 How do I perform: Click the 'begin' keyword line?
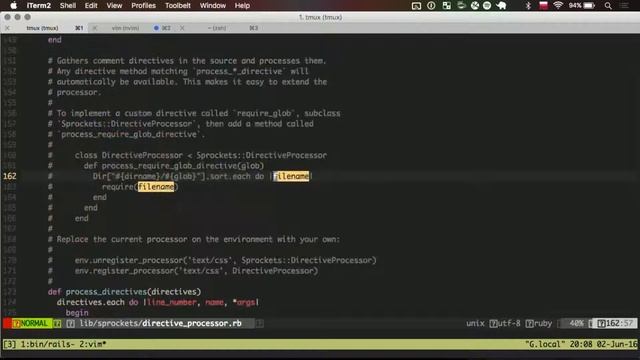(x=77, y=313)
